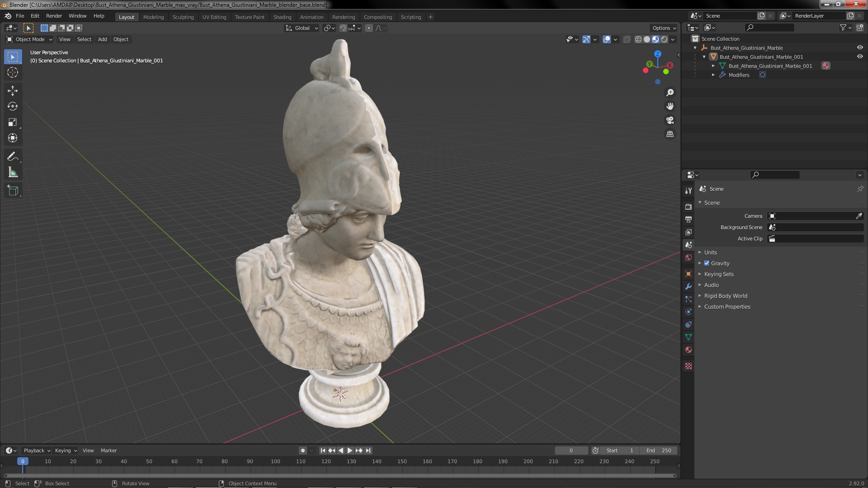Open the Tool properties tab
This screenshot has width=868, height=488.
pos(688,190)
